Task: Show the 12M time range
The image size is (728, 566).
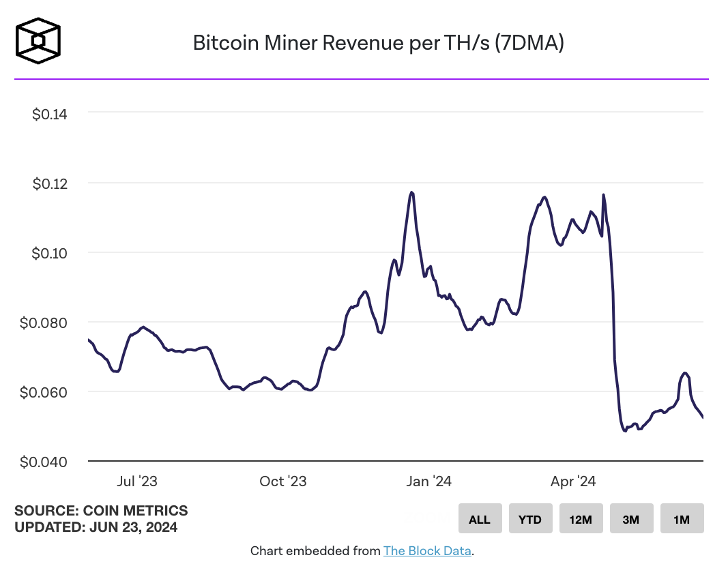Action: click(581, 519)
